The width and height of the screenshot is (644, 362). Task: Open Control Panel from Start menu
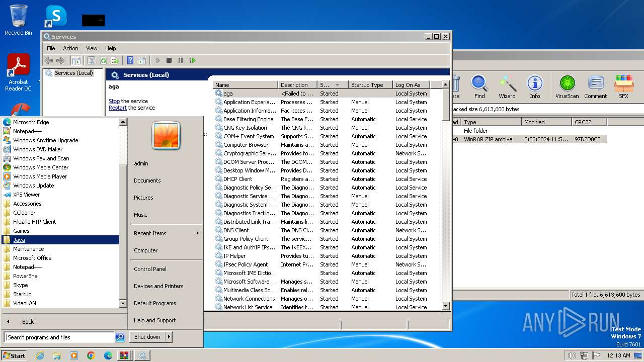(x=150, y=269)
